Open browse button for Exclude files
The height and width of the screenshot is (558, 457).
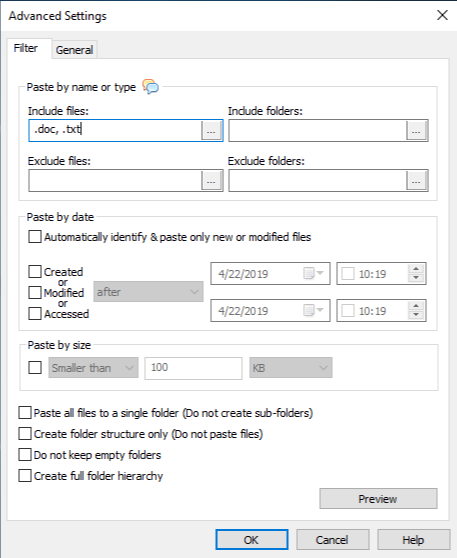coord(211,181)
